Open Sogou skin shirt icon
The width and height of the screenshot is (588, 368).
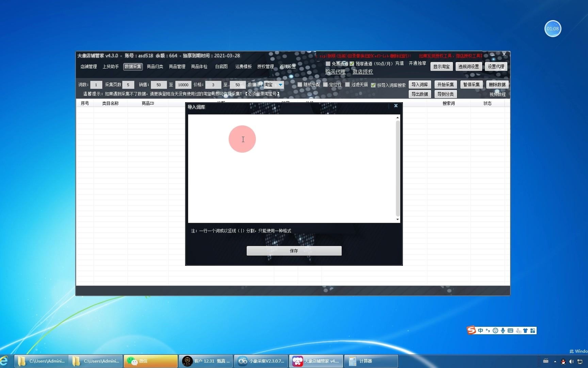525,331
